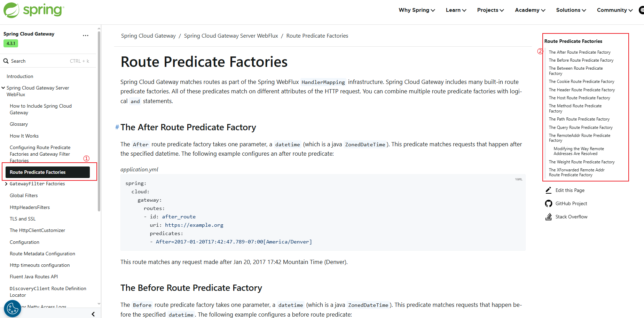Open the Solutions dropdown menu

[571, 10]
